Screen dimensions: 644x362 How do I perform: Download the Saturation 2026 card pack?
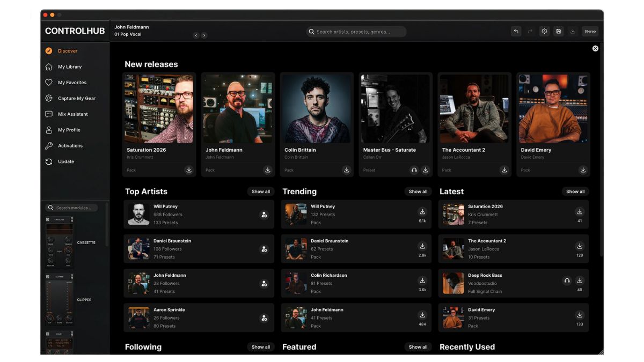(x=189, y=170)
